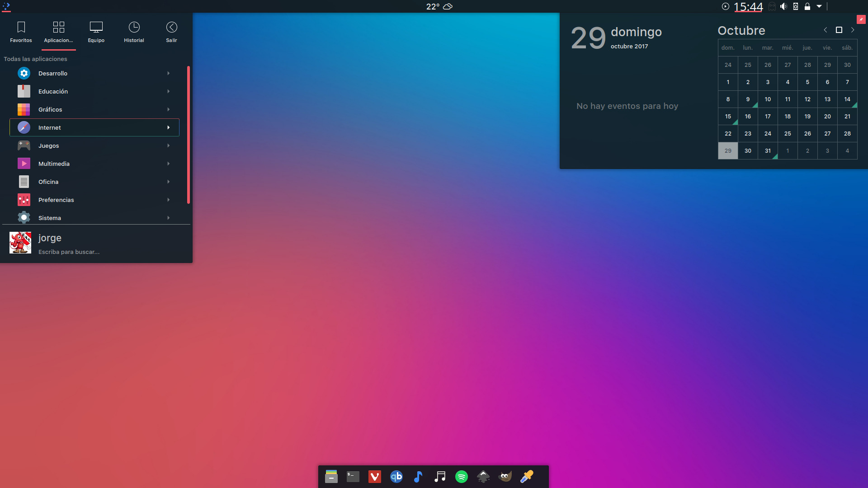This screenshot has width=868, height=488.
Task: Click 'Todas las aplicaciones' heading
Action: pos(35,59)
